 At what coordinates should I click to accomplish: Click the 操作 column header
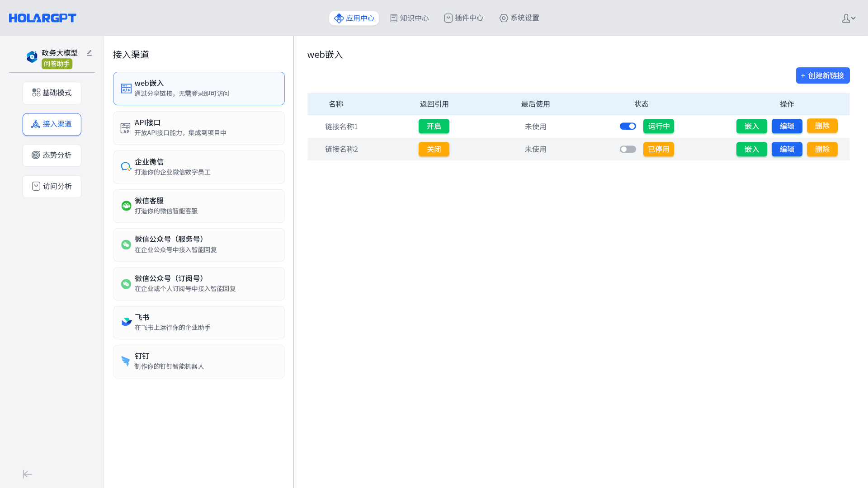pos(787,104)
